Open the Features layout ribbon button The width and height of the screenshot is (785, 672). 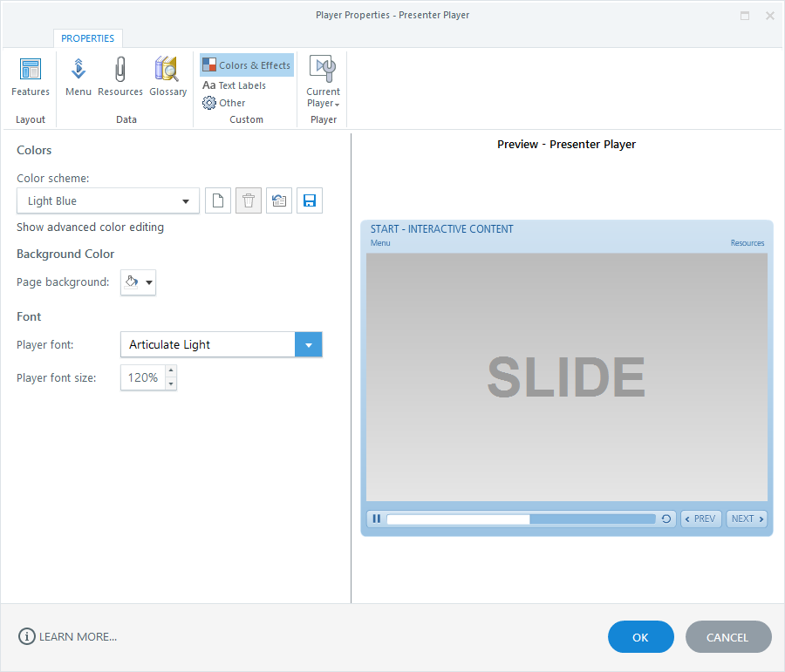31,78
